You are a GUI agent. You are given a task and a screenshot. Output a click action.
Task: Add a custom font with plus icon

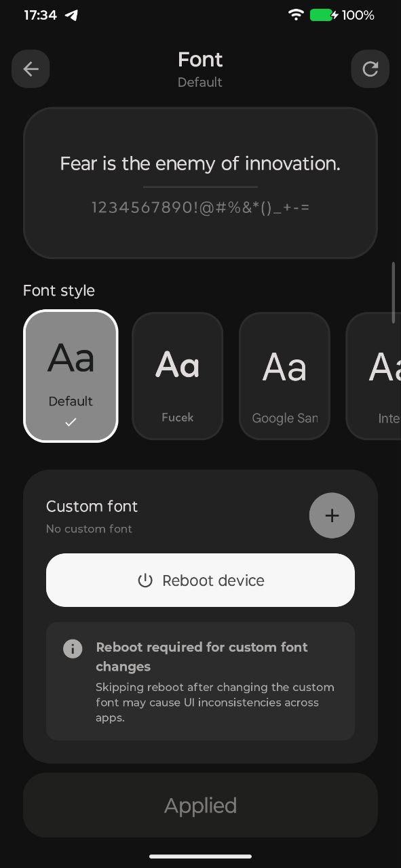(332, 515)
